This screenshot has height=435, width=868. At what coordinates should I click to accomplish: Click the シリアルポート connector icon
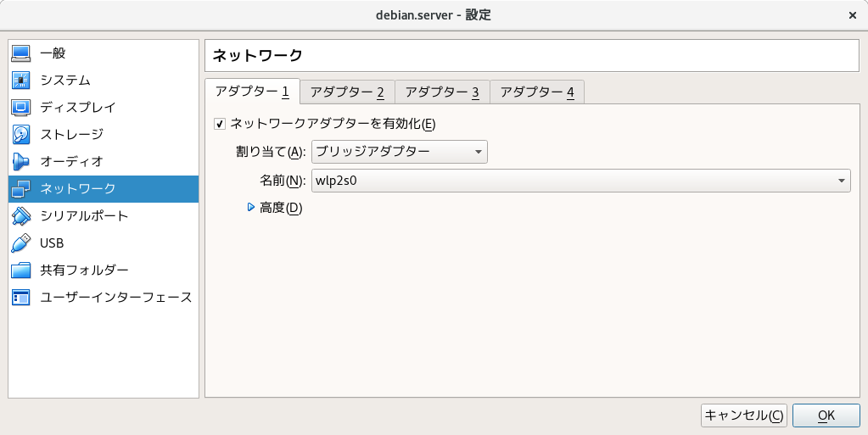click(21, 216)
